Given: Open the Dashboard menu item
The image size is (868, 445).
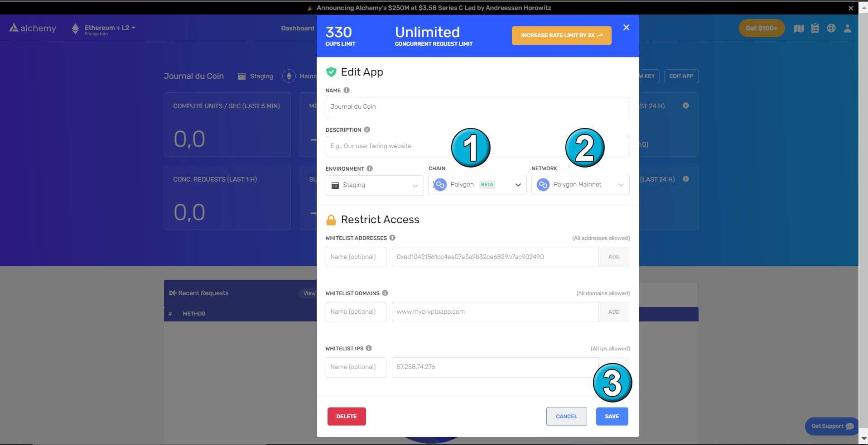Looking at the screenshot, I should click(x=298, y=28).
